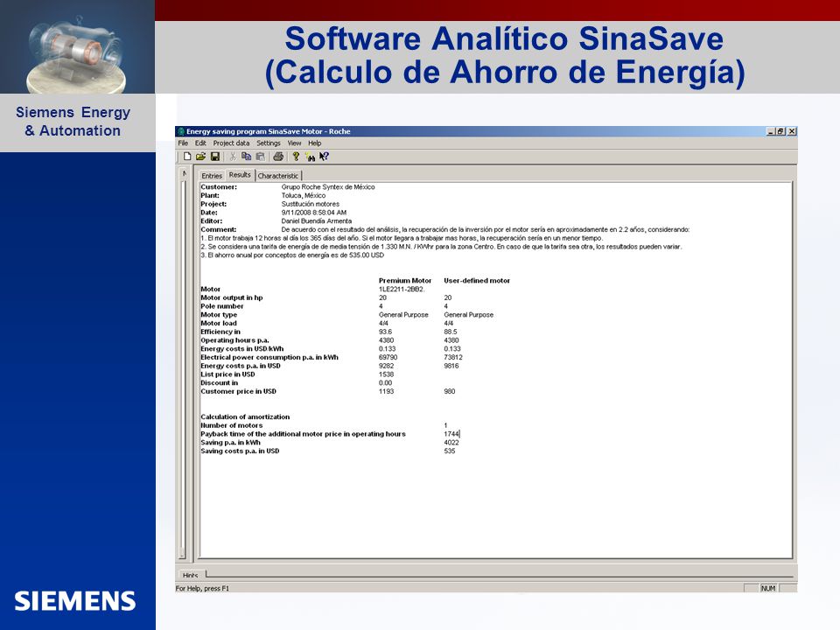The height and width of the screenshot is (630, 840).
Task: Click premium customer price 1193
Action: (x=386, y=392)
